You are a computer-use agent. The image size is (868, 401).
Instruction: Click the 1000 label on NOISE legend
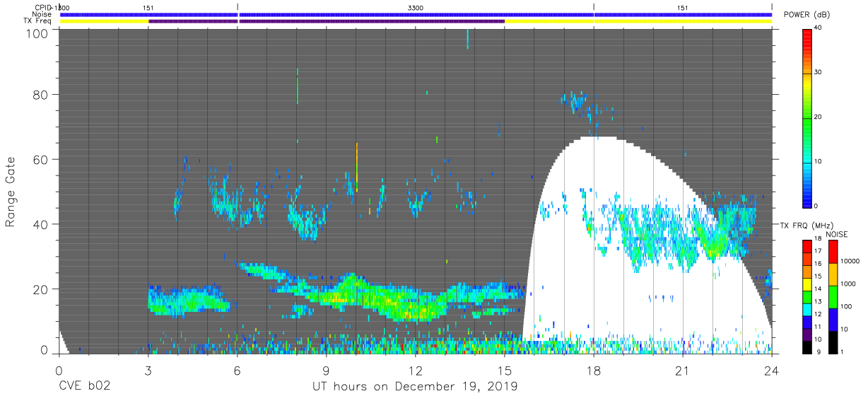pos(848,284)
